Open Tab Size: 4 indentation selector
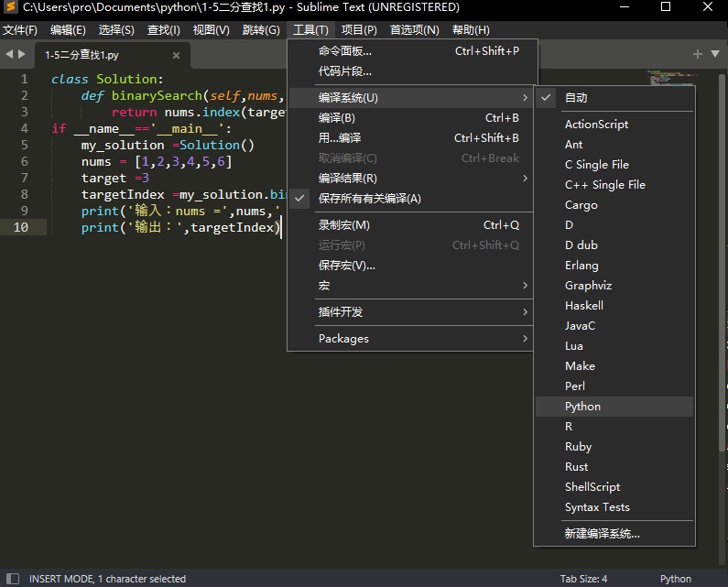The width and height of the screenshot is (728, 587). [x=583, y=579]
